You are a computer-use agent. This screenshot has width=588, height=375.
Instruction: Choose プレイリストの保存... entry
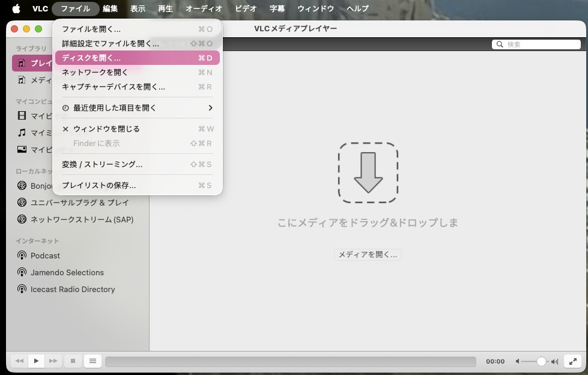138,185
